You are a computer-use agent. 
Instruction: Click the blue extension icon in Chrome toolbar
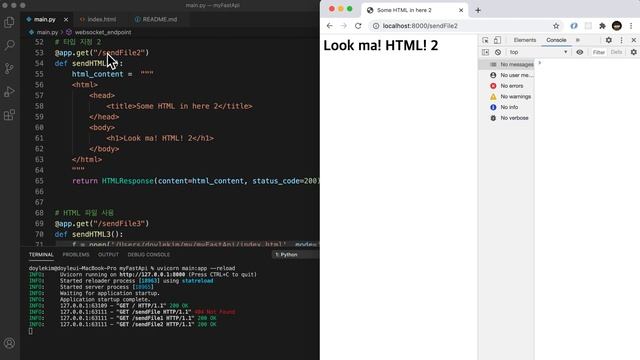pyautogui.click(x=574, y=26)
